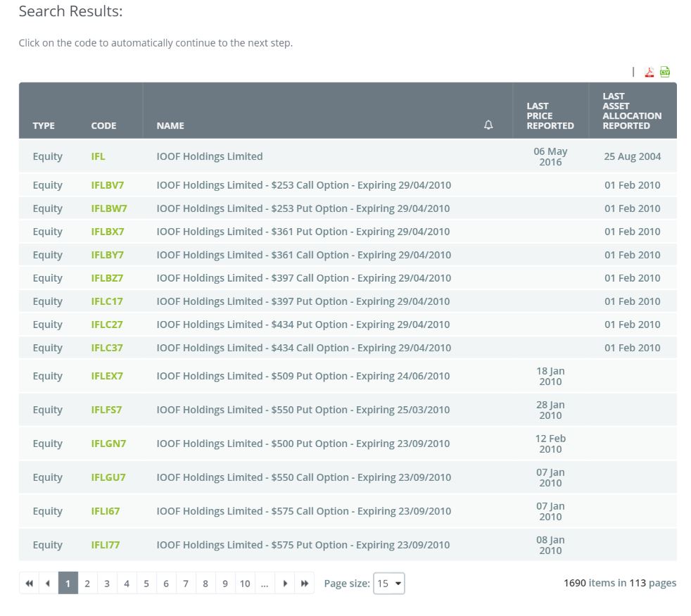This screenshot has height=616, width=691.
Task: Sort by the Code column header
Action: coord(103,126)
